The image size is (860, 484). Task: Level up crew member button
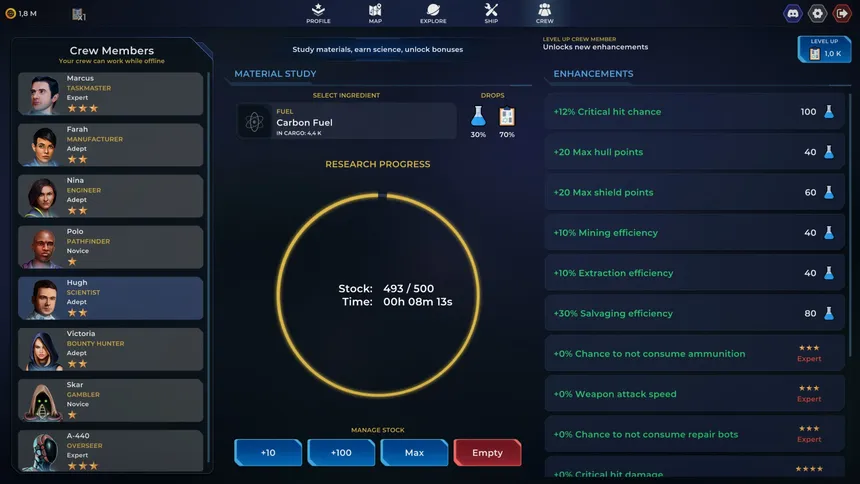click(824, 49)
